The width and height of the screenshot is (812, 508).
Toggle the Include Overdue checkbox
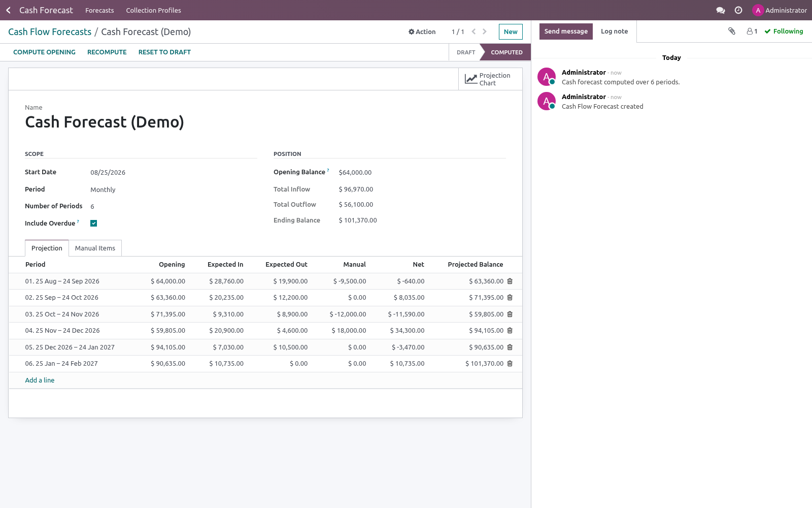pos(93,223)
